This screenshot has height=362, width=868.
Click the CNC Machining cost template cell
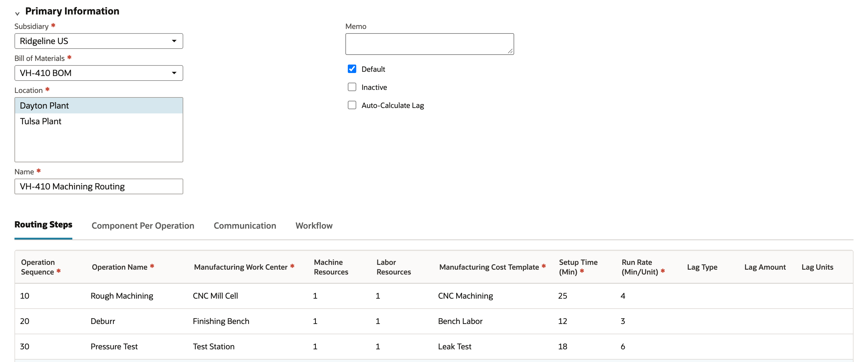(x=465, y=296)
